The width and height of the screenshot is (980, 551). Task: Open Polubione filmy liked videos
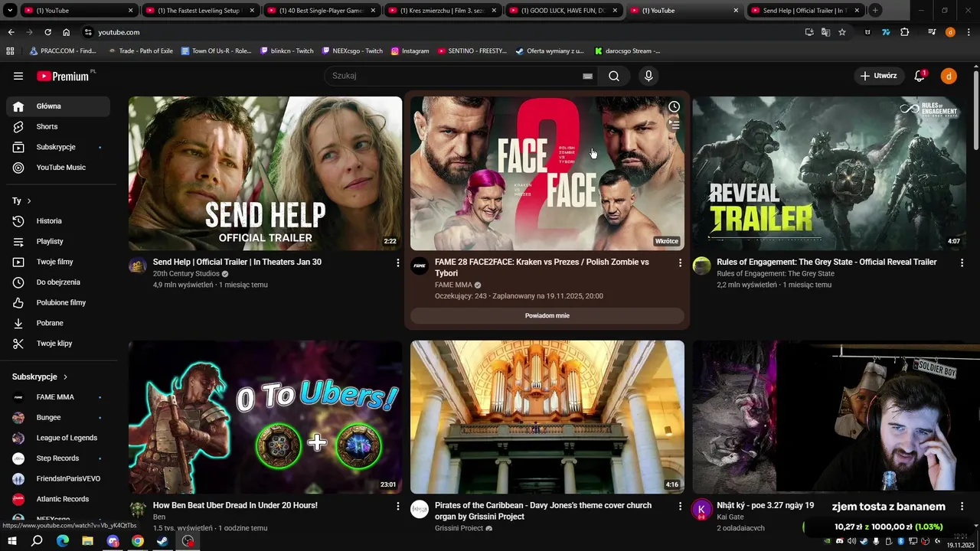point(58,302)
